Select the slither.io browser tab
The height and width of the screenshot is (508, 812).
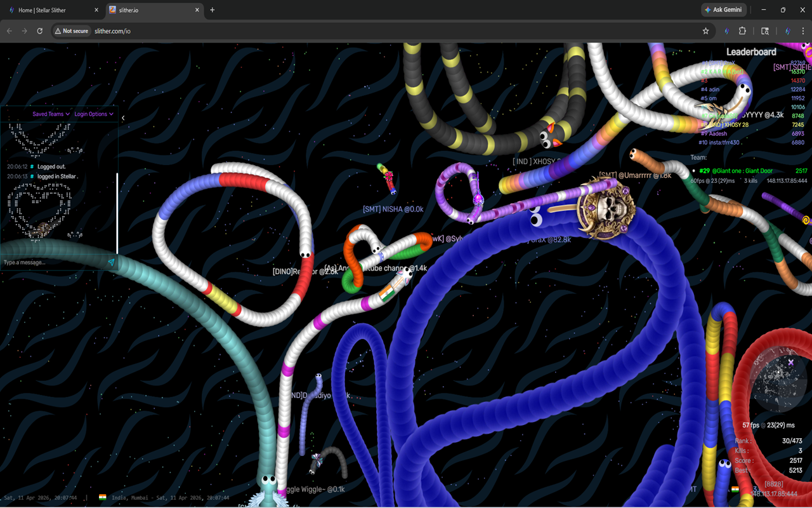154,10
